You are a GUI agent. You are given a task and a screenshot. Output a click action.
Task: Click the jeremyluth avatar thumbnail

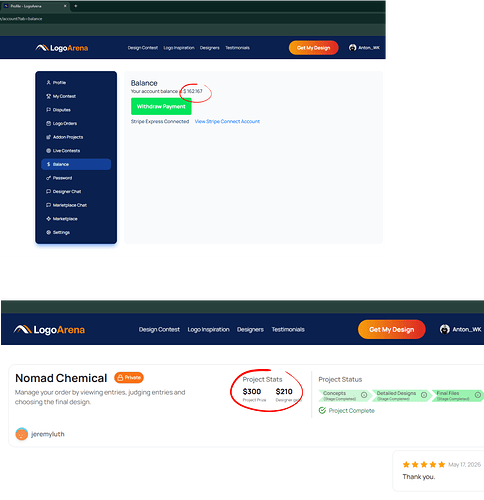click(22, 434)
